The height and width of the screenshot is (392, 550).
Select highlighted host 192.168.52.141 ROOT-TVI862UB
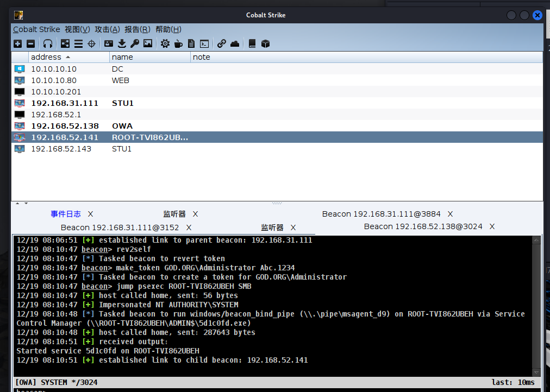pyautogui.click(x=277, y=137)
